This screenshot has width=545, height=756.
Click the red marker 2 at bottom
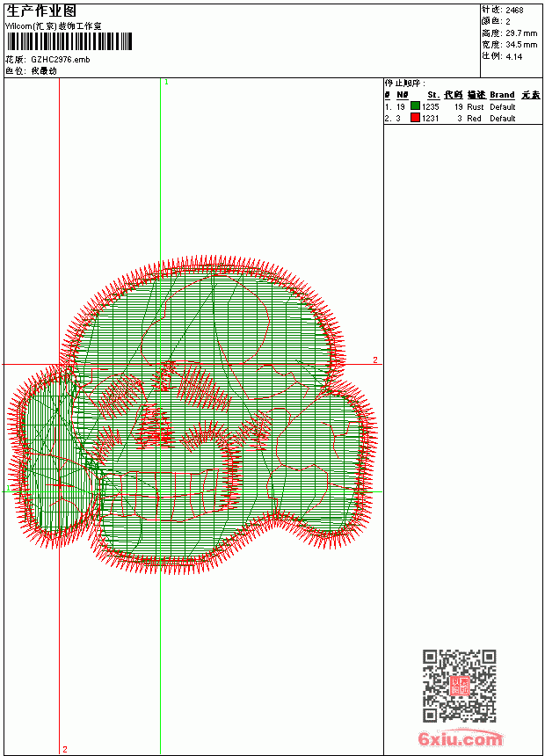coord(65,749)
